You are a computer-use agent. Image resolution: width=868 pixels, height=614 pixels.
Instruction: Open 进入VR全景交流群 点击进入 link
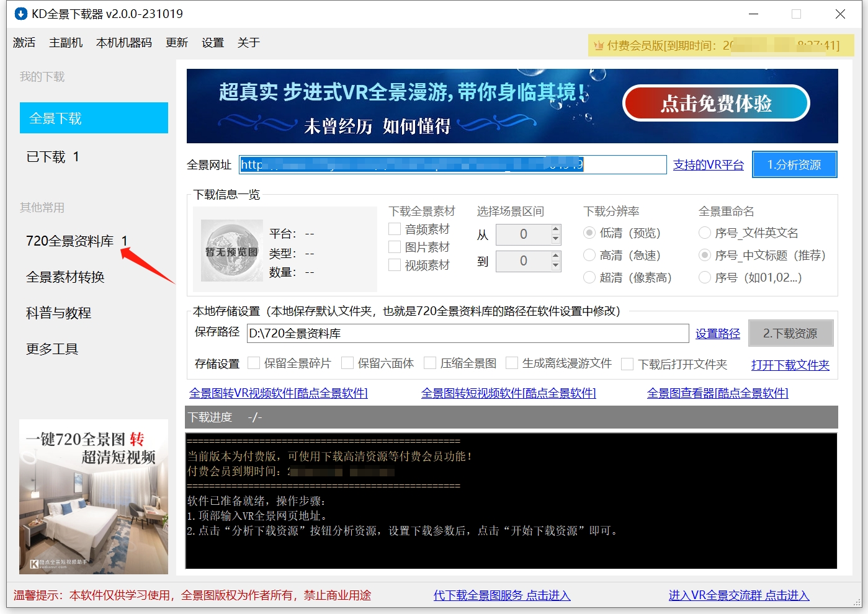pos(739,595)
